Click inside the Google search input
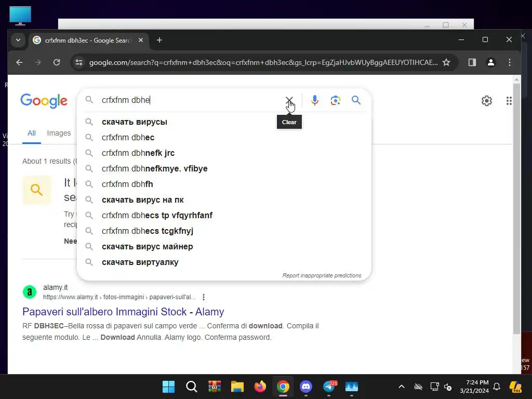 point(190,100)
